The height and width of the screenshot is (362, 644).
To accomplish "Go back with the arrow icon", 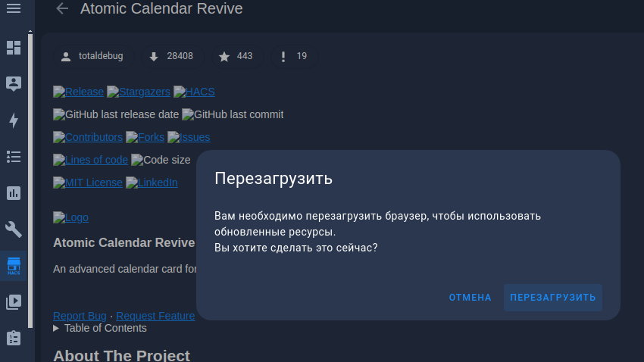I will 62,8.
